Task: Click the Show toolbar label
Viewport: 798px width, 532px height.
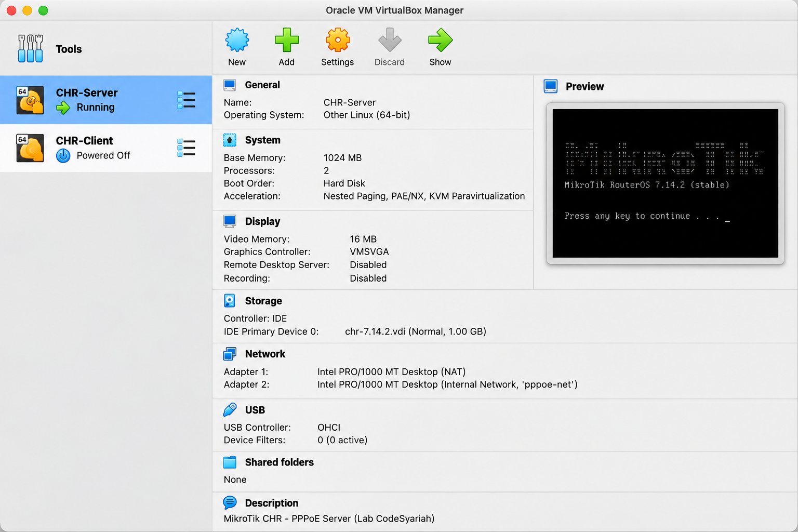Action: [440, 62]
